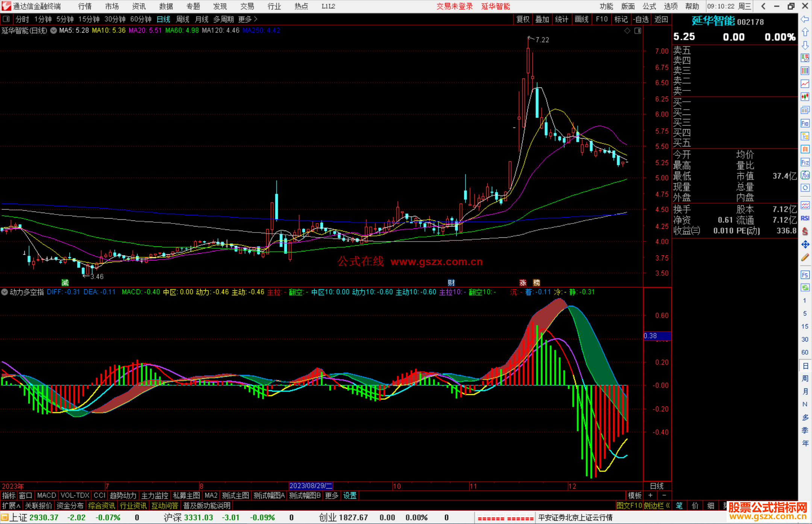Open the 公式 menu

(649, 6)
